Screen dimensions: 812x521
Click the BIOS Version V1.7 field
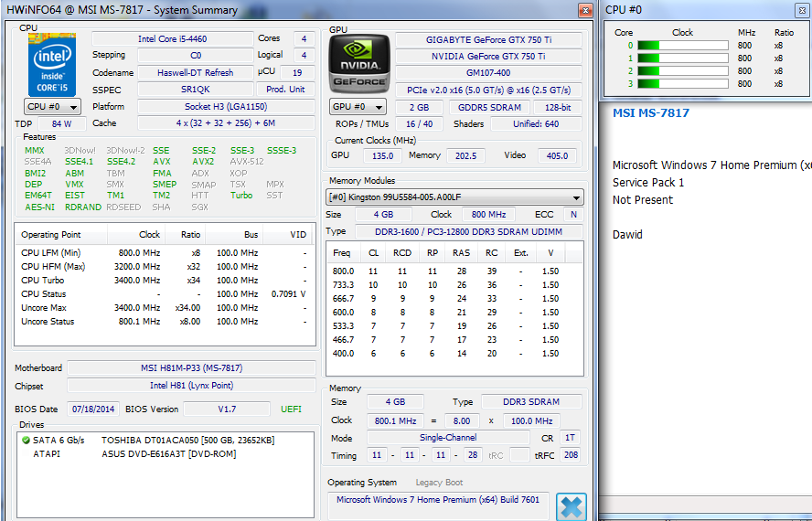pyautogui.click(x=227, y=409)
